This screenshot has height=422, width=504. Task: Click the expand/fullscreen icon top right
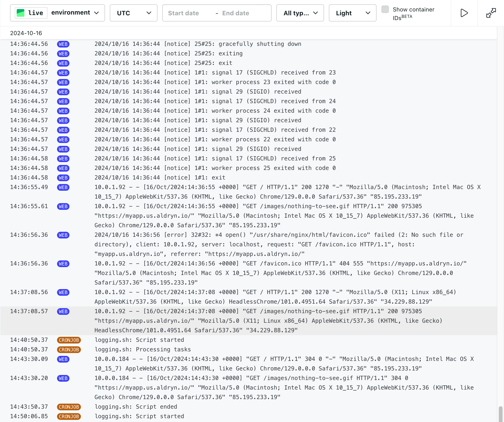pyautogui.click(x=491, y=13)
